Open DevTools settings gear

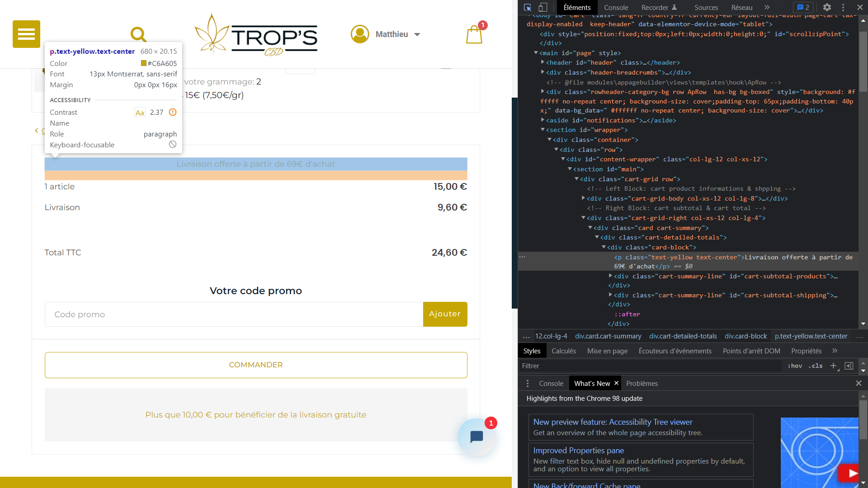click(x=827, y=7)
